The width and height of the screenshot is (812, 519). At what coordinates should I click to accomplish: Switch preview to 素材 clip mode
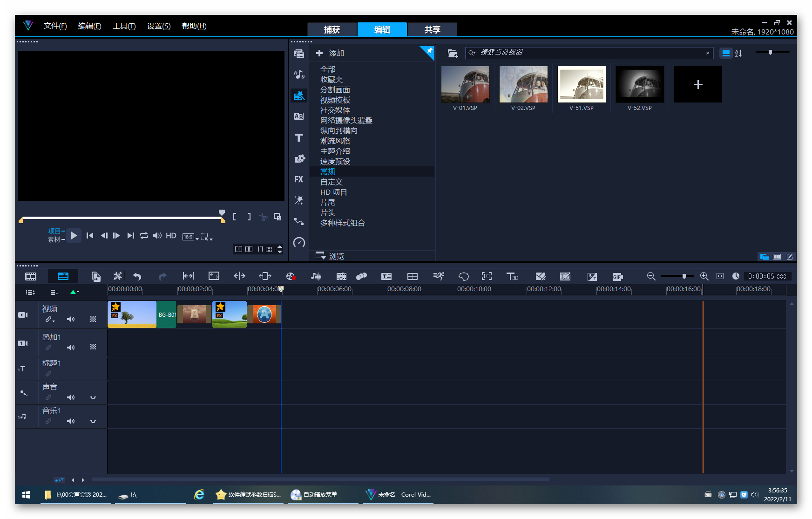[54, 239]
